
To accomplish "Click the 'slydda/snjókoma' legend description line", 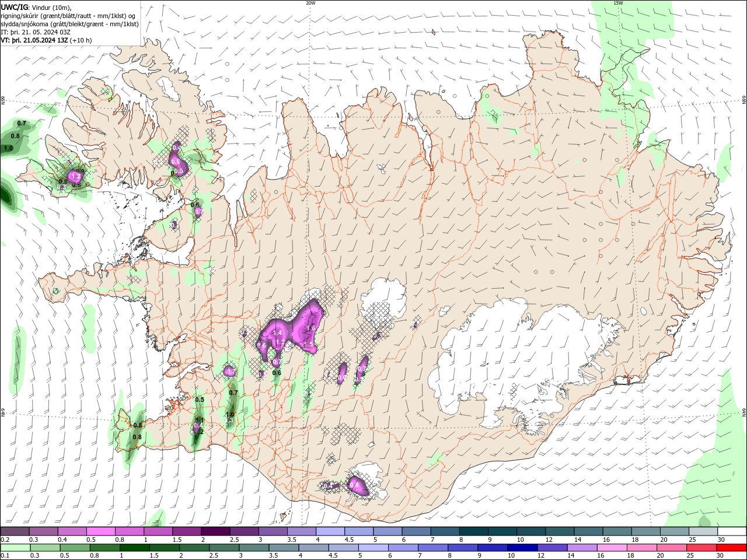I will (x=70, y=24).
